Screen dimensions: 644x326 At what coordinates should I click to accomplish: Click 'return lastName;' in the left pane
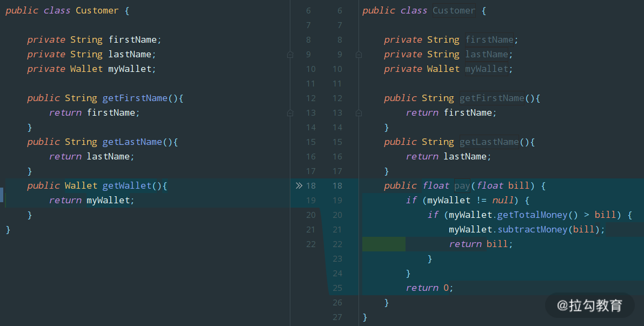pyautogui.click(x=91, y=156)
